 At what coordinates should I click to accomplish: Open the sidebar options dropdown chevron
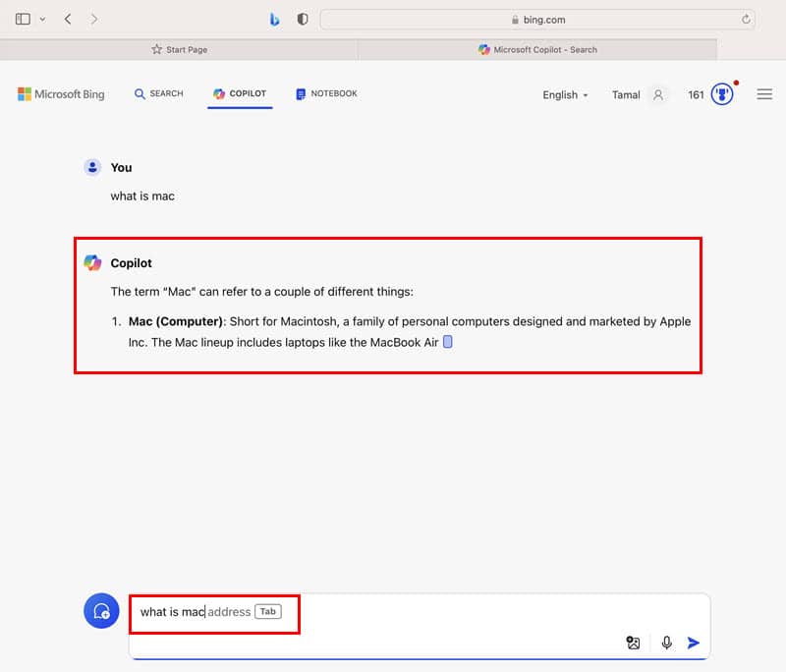point(42,20)
